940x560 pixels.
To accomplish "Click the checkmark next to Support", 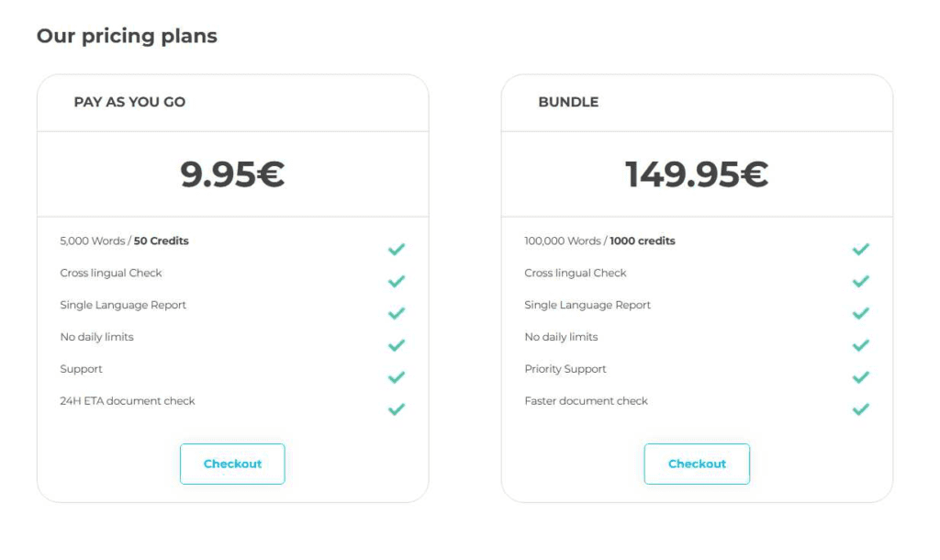I will 397,376.
